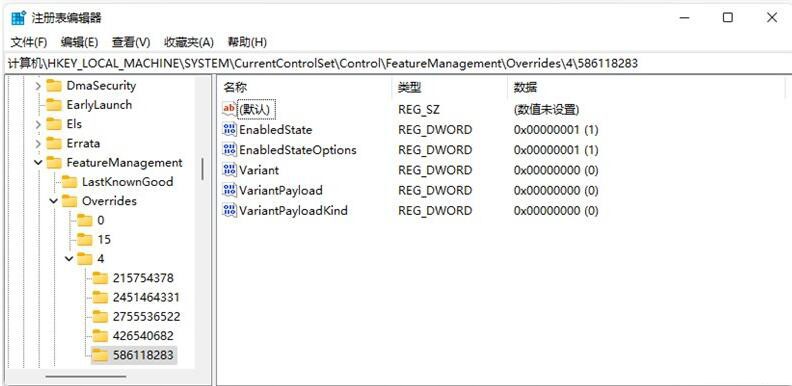
Task: Select the DmaSecurity folder icon
Action: 54,86
